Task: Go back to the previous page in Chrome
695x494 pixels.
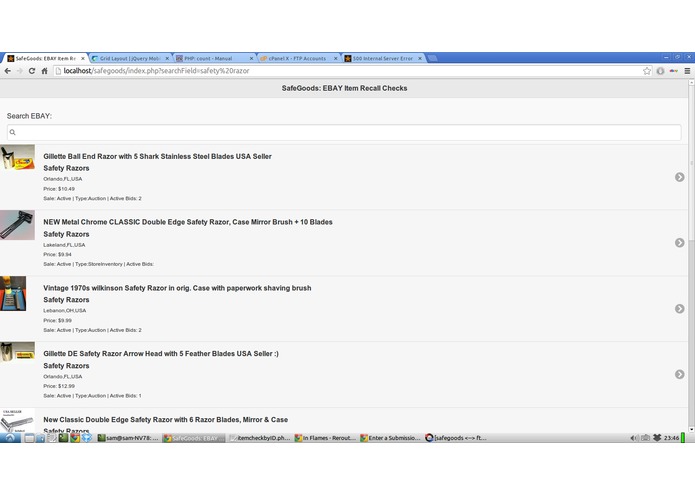Action: (8, 71)
